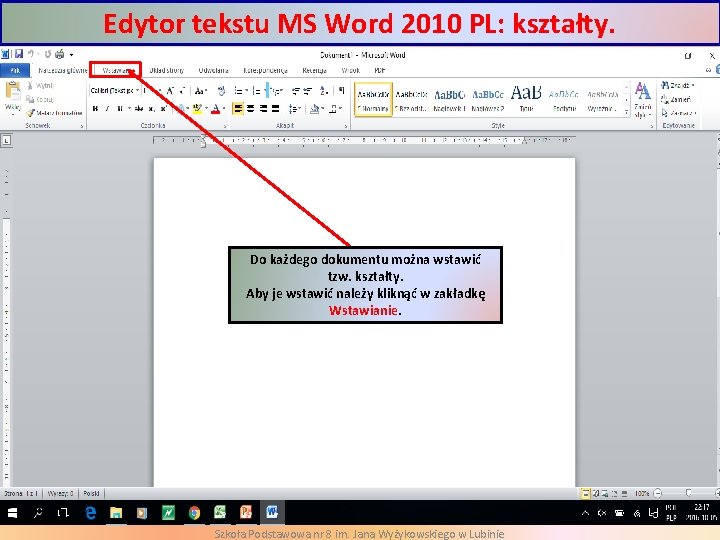The height and width of the screenshot is (540, 720).
Task: Open the Znajdź (Find) dropdown
Action: click(678, 85)
